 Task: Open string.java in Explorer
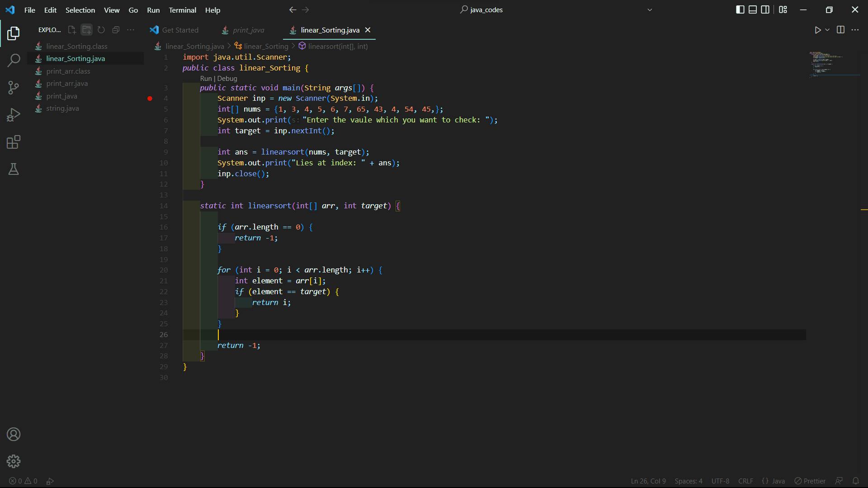[x=86, y=108]
